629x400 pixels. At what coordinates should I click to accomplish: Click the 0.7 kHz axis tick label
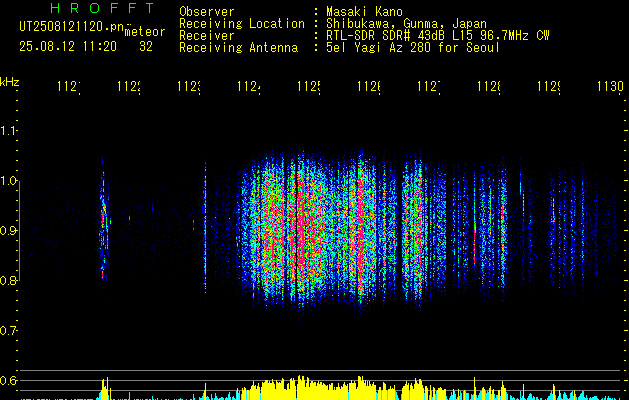pyautogui.click(x=8, y=331)
